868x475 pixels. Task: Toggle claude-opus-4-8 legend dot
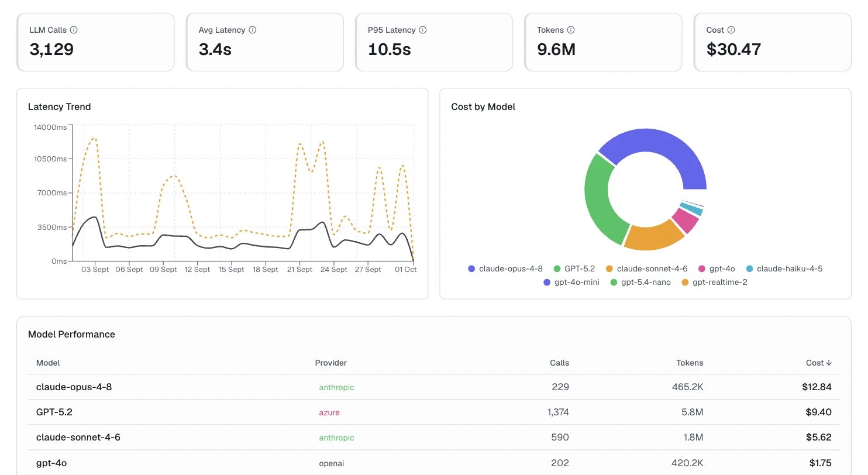471,269
